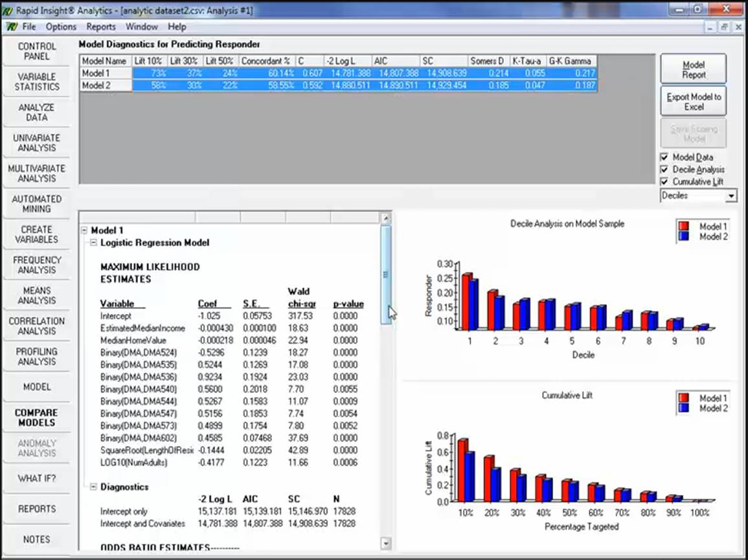Go to the Compare Models section
The width and height of the screenshot is (748, 560).
37,417
